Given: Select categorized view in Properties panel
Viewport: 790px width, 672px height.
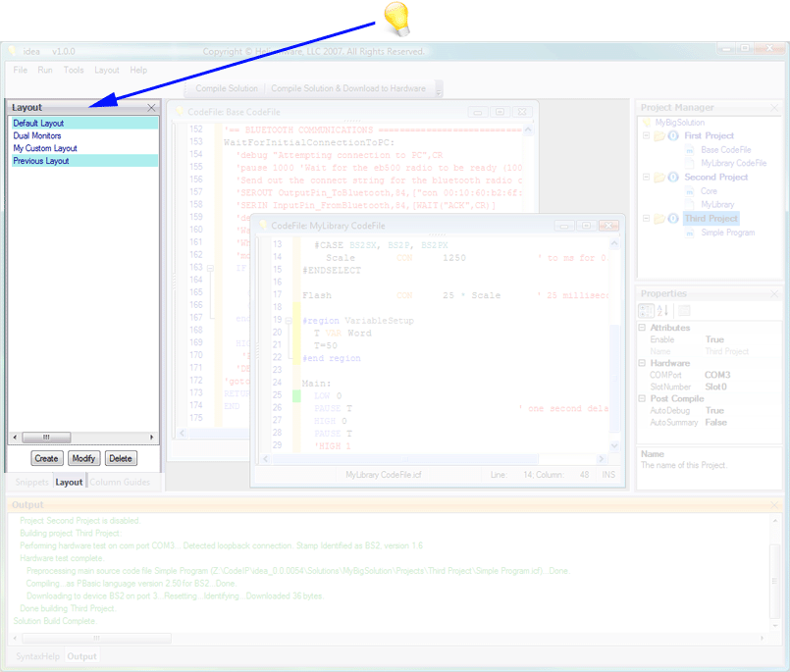Looking at the screenshot, I should [x=646, y=311].
